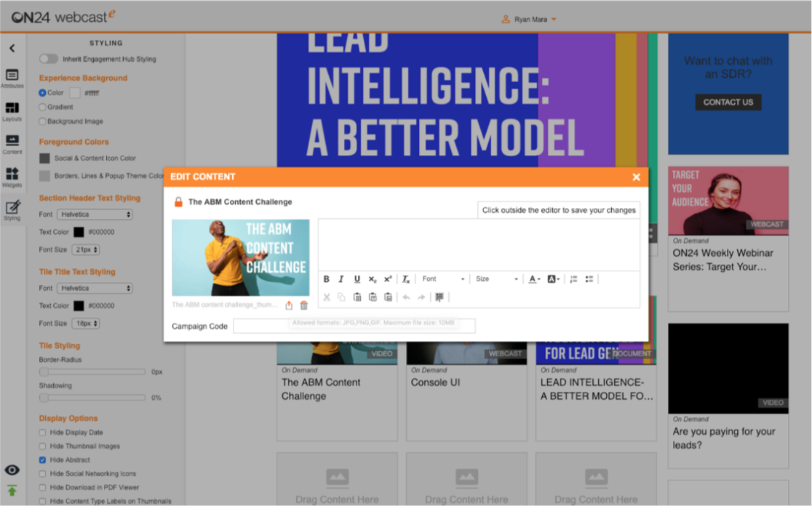Viewport: 812px width, 506px height.
Task: Cut selected text in editor
Action: pos(326,297)
